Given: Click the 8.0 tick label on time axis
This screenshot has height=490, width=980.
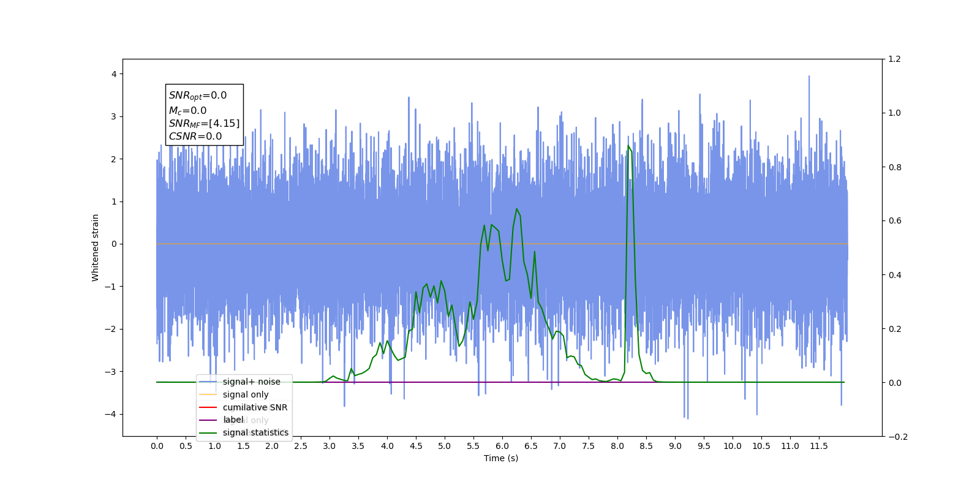Looking at the screenshot, I should [x=617, y=446].
